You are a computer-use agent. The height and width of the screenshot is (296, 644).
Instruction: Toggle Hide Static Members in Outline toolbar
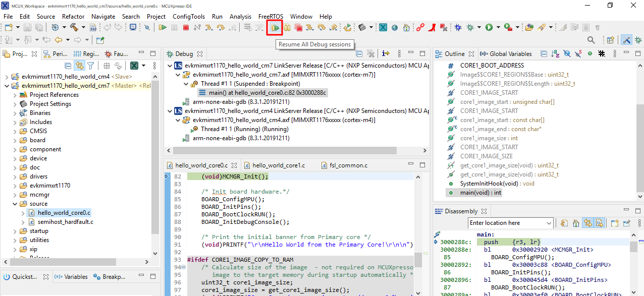[x=578, y=54]
